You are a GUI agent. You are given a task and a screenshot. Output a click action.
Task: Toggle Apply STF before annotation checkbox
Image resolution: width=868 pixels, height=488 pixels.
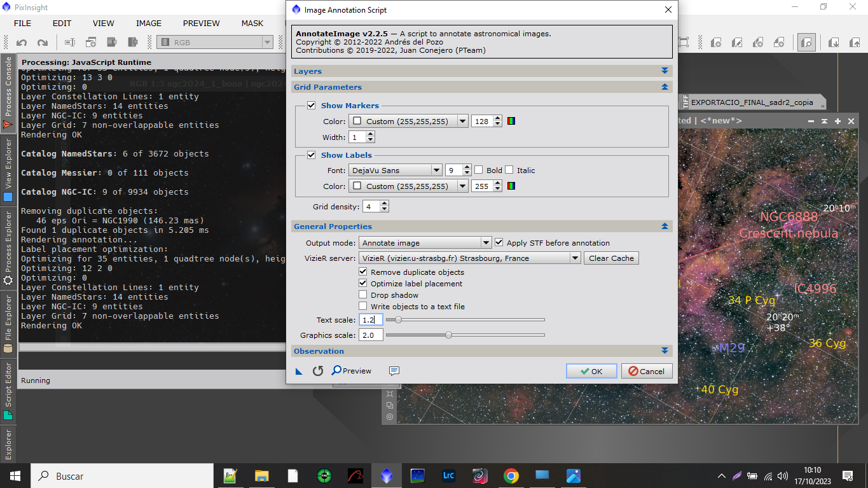click(x=499, y=242)
